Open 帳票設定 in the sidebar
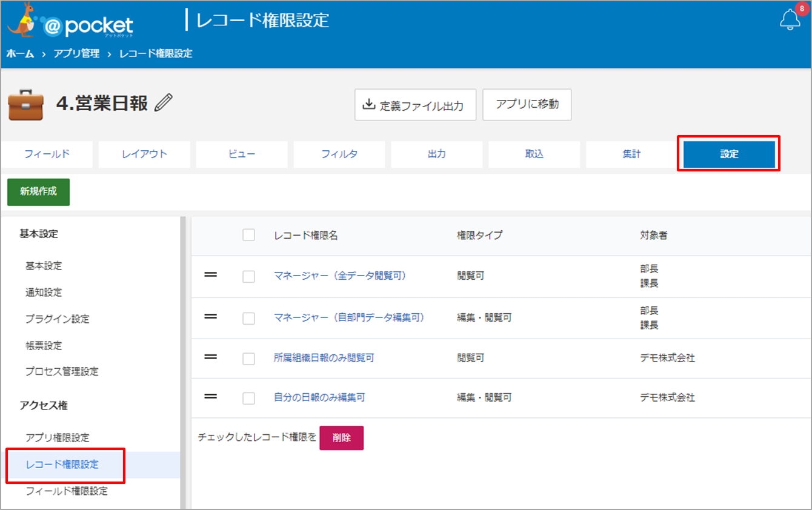Viewport: 812px width, 510px height. click(44, 346)
